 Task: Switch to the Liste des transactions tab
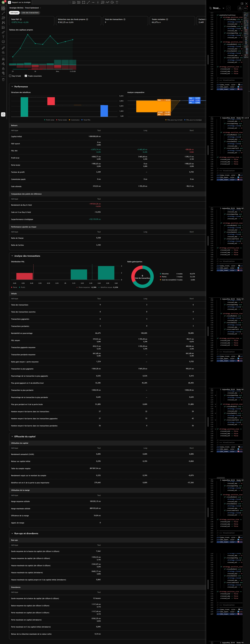click(30, 12)
